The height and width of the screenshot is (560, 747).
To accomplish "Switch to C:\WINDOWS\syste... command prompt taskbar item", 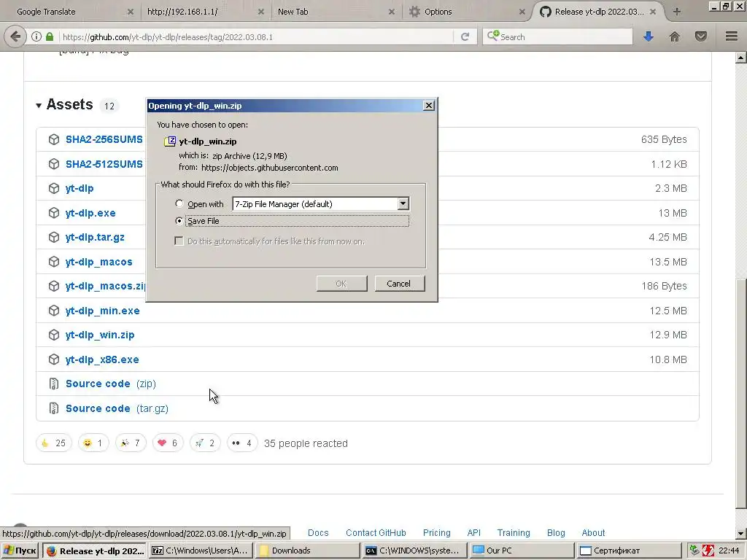I will [414, 551].
